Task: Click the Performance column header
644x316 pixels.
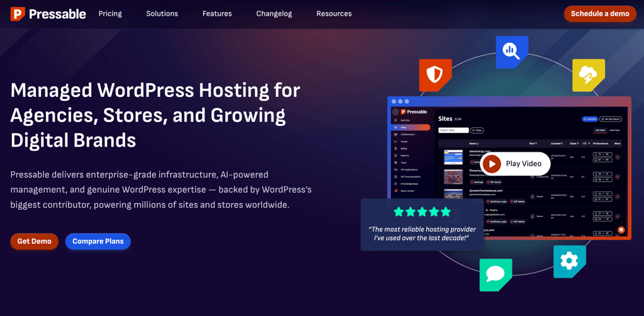Action: point(601,144)
